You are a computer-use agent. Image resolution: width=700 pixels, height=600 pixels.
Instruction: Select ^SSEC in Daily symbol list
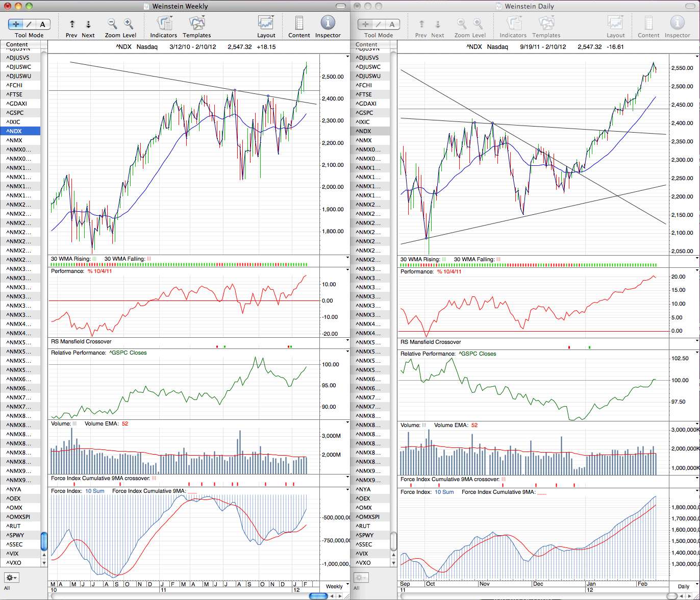click(x=370, y=544)
